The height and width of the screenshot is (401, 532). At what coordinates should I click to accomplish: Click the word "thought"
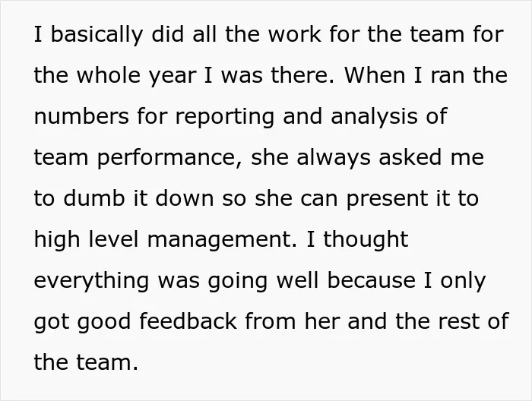(366, 239)
